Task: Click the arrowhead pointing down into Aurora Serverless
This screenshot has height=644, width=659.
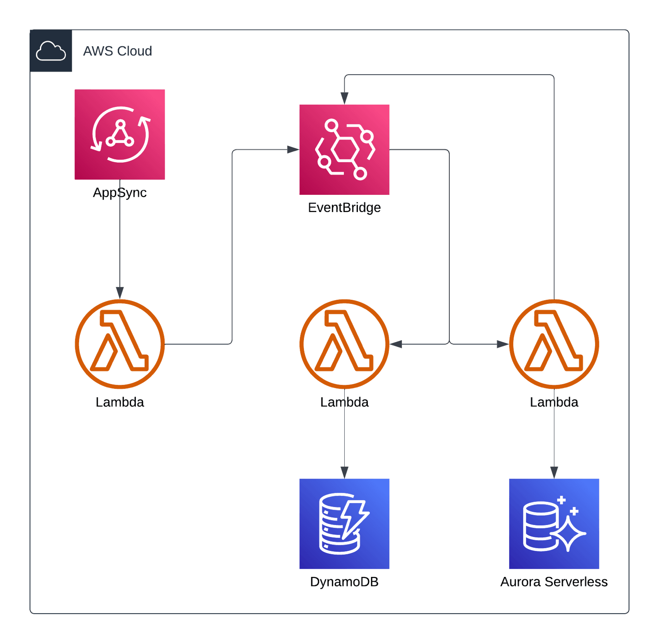Action: (554, 473)
